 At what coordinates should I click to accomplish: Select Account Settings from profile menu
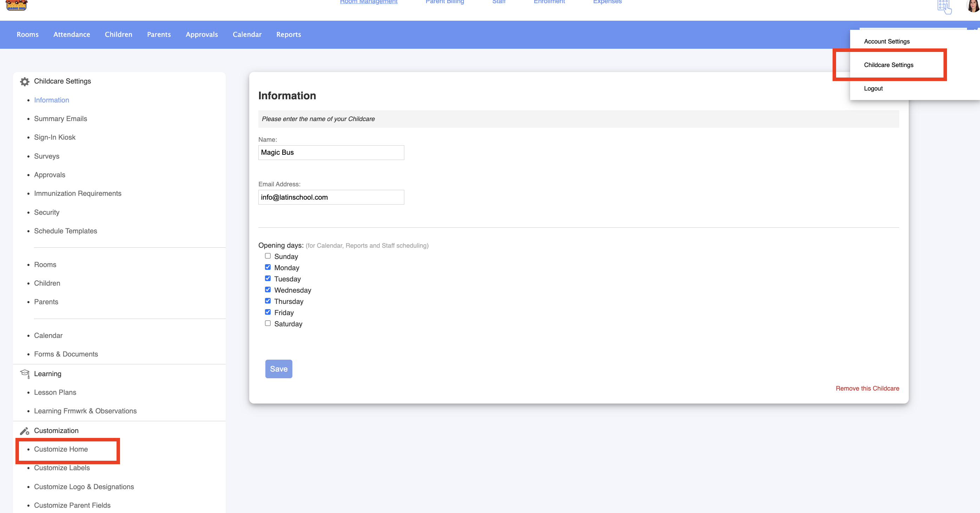pyautogui.click(x=886, y=41)
